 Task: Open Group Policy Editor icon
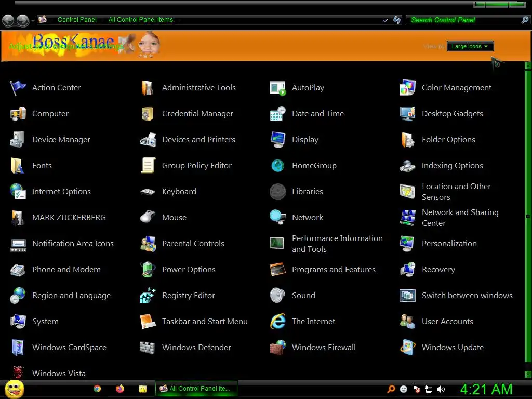click(x=148, y=166)
